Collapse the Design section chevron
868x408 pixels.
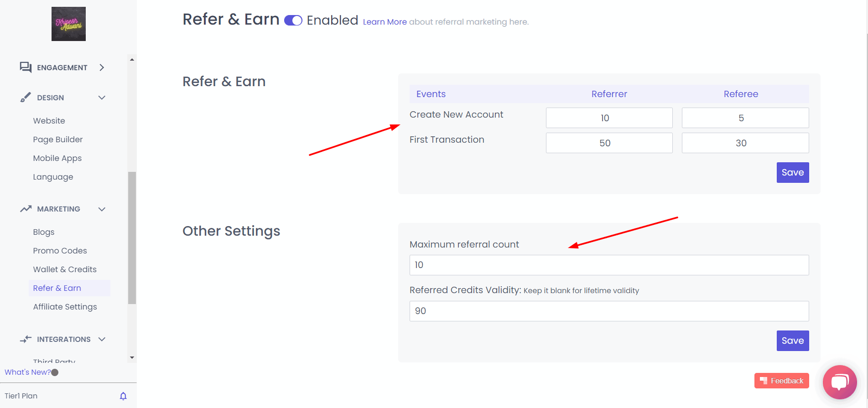(102, 98)
